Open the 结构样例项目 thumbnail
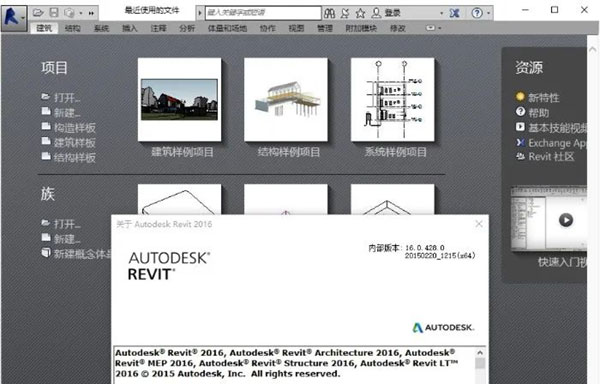Viewport: 600px width, 384px height. click(x=286, y=100)
